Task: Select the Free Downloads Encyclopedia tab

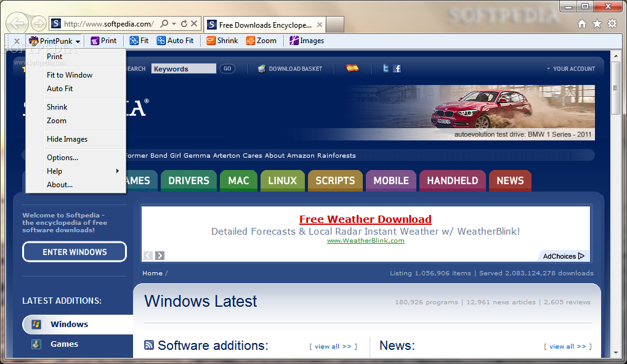Action: tap(265, 25)
